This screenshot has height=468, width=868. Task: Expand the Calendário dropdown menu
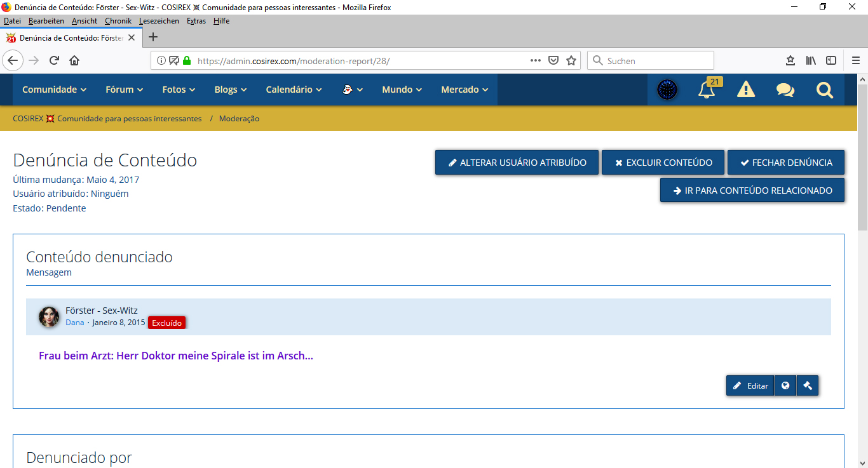point(294,90)
